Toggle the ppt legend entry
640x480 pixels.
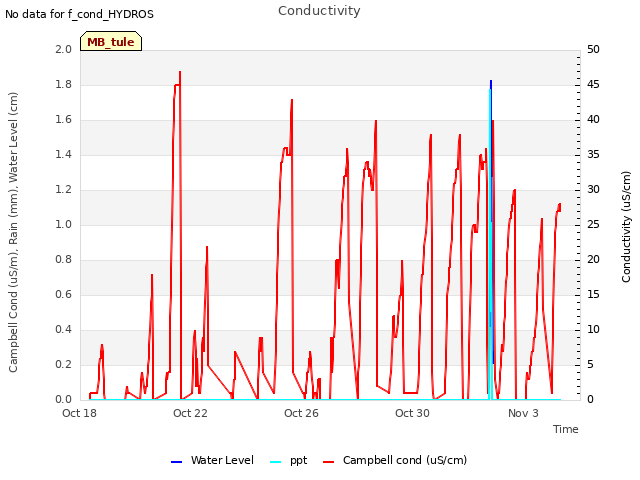(x=289, y=460)
